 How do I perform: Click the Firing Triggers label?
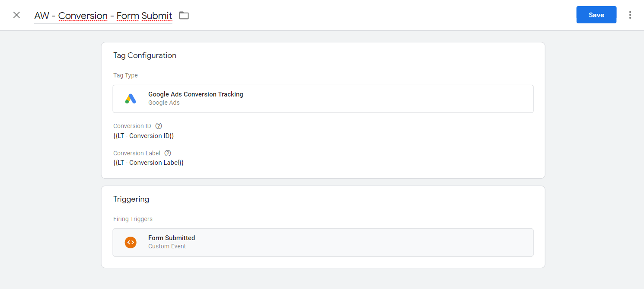tap(133, 219)
